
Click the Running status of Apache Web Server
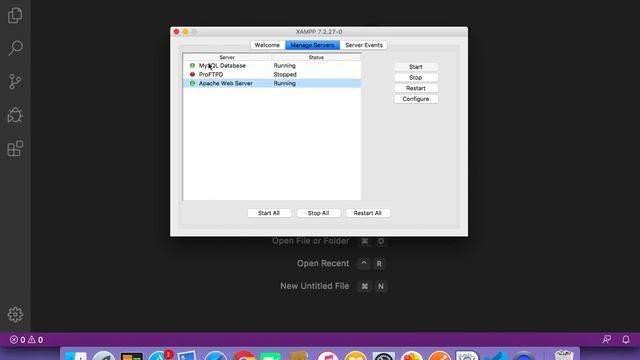click(284, 83)
